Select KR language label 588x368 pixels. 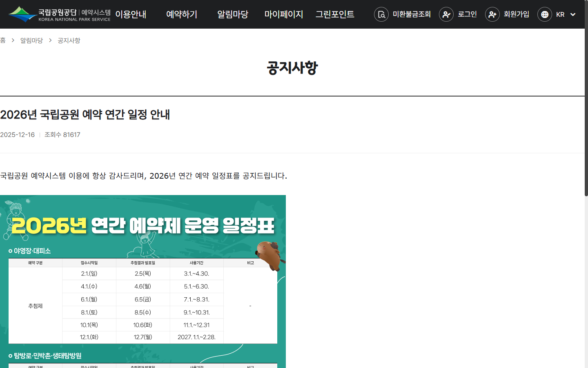coord(560,14)
